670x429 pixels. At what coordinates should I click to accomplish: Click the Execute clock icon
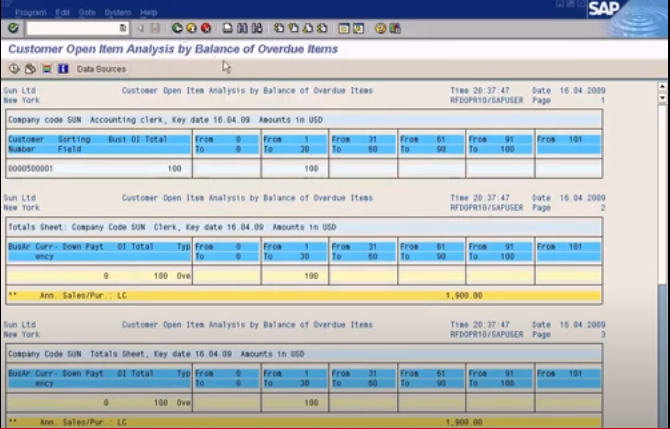click(x=14, y=68)
